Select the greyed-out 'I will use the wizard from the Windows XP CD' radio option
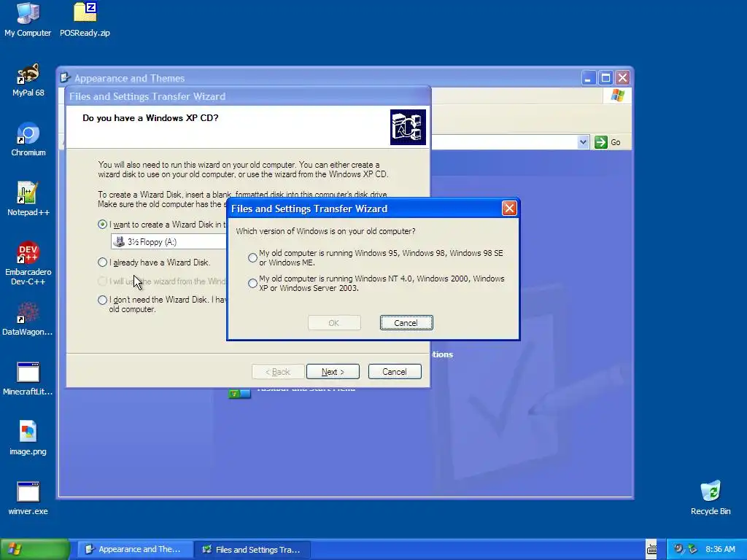The height and width of the screenshot is (560, 747). (x=102, y=281)
